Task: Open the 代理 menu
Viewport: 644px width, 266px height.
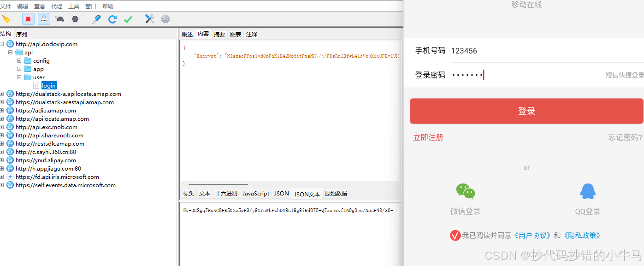Action: [56, 6]
